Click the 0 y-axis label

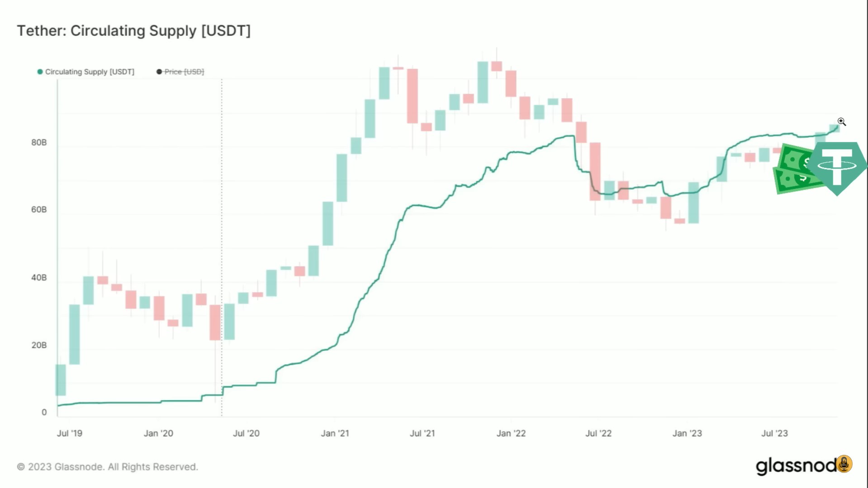click(x=44, y=412)
